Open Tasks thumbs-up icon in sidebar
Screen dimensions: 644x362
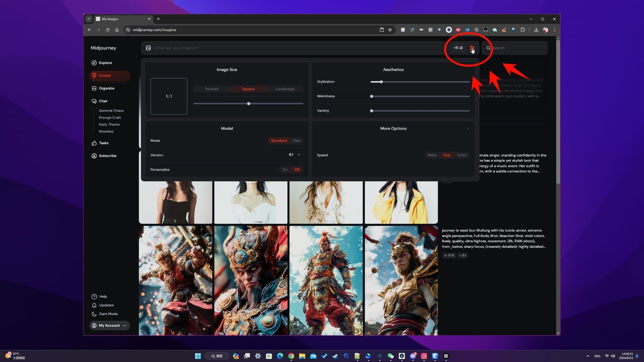point(94,143)
